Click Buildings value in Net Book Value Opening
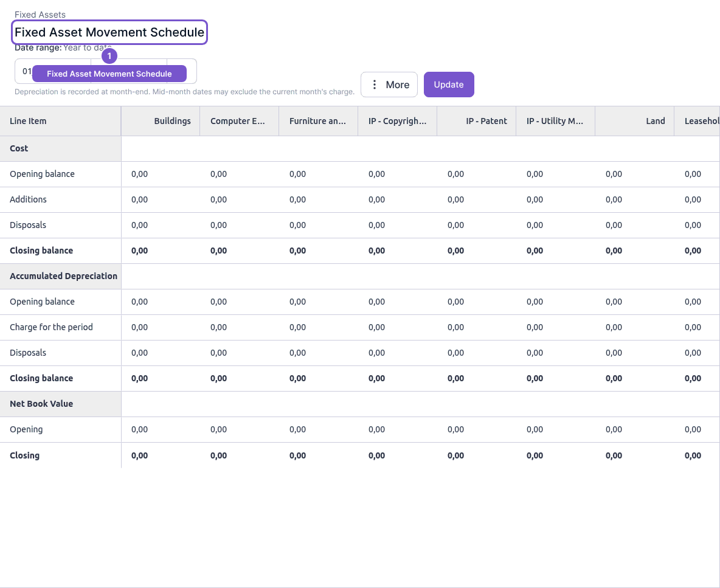This screenshot has width=720, height=588. pyautogui.click(x=140, y=430)
